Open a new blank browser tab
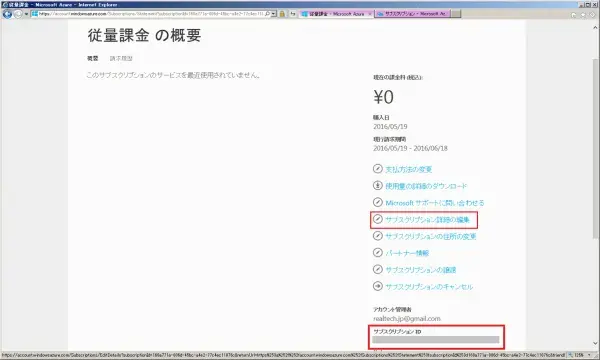 (x=456, y=14)
